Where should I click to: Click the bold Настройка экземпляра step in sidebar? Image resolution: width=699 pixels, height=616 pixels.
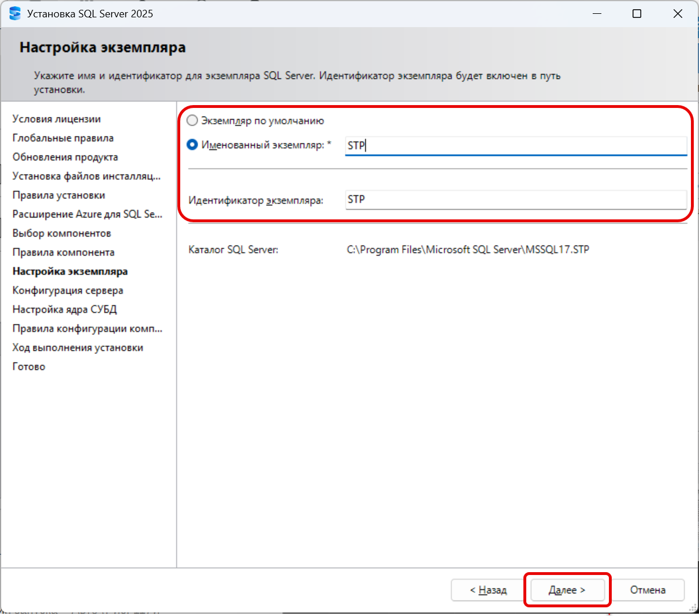point(70,271)
